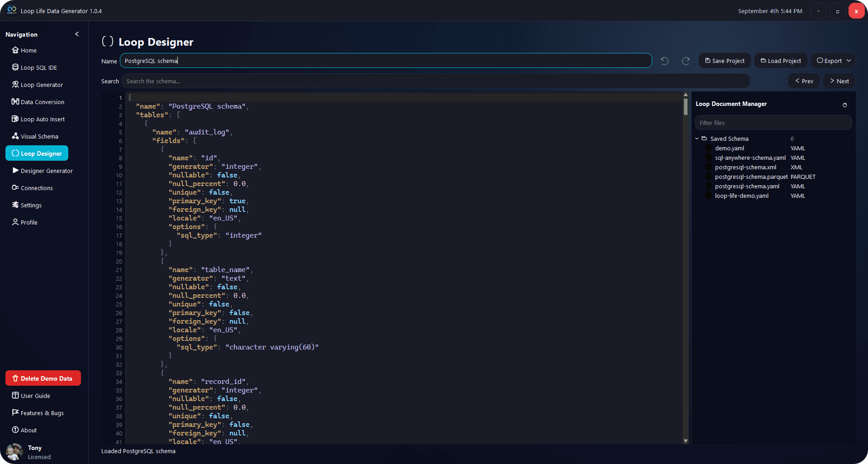Click the file icon beside loop-life-demo.yaml
The width and height of the screenshot is (868, 464).
(709, 196)
